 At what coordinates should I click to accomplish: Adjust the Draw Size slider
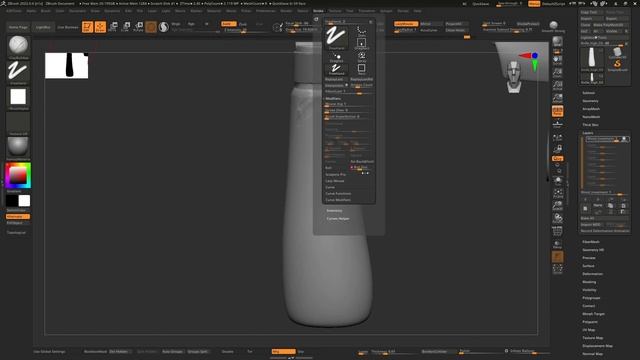pos(301,29)
